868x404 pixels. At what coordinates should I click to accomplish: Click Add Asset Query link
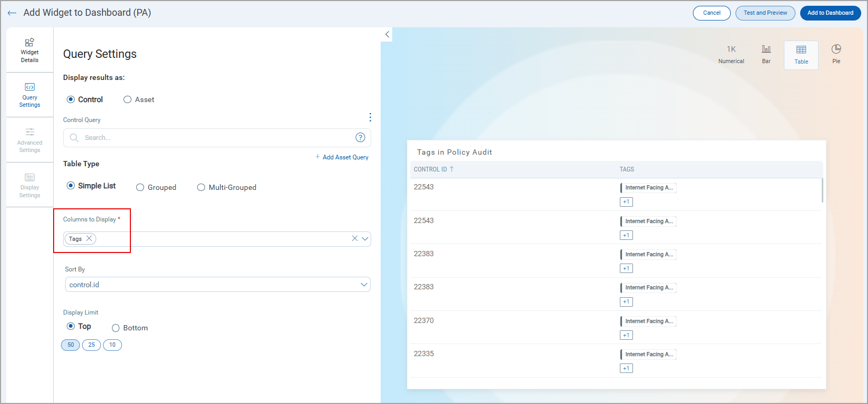pos(342,157)
